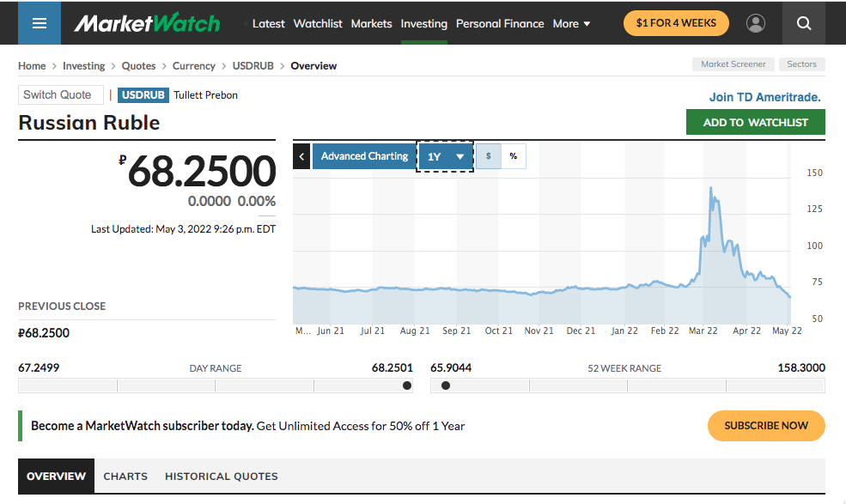The image size is (846, 504).
Task: Click the price spike peak on the chart
Action: (710, 189)
